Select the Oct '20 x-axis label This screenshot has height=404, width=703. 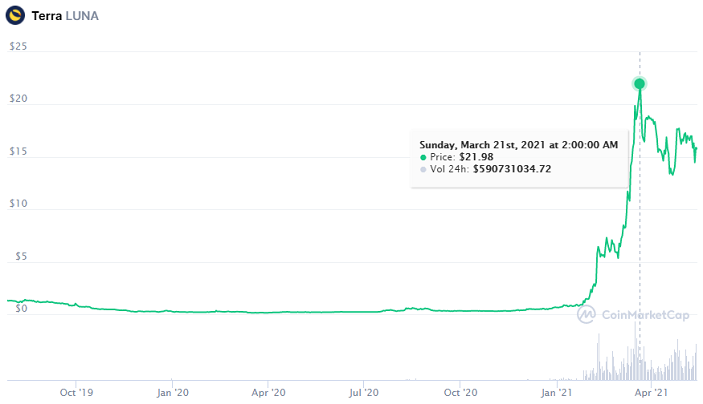pos(460,393)
